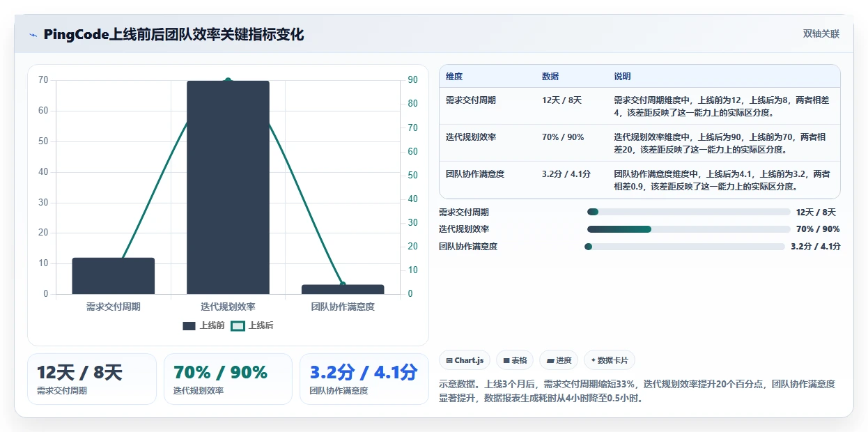Viewport: 868px width, 432px height.
Task: Click the 12天 / 8天 data card
Action: click(x=92, y=379)
